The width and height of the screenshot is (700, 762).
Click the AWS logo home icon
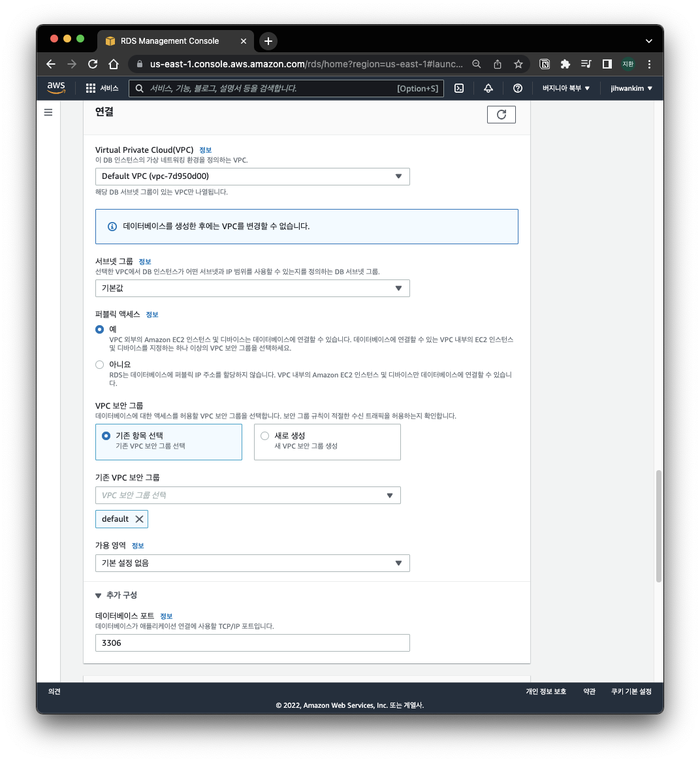pos(56,88)
